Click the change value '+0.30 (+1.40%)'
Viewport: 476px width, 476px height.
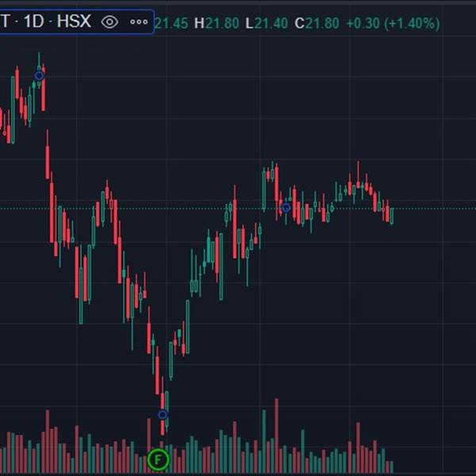[393, 23]
